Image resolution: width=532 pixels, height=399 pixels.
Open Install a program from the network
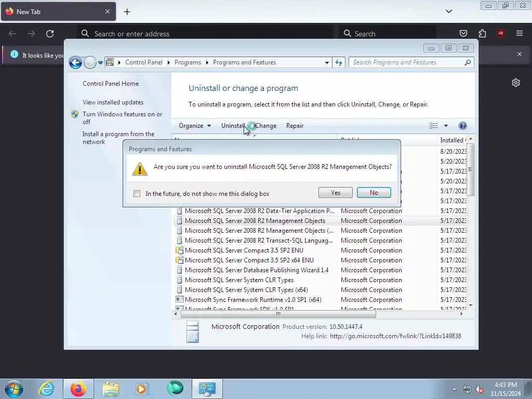pos(118,138)
